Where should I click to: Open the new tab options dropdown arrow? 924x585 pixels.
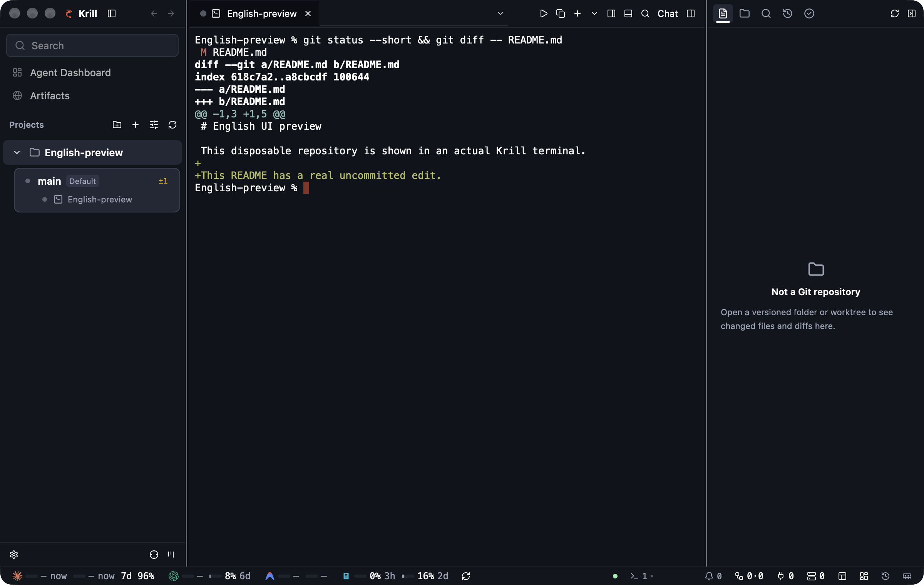594,13
